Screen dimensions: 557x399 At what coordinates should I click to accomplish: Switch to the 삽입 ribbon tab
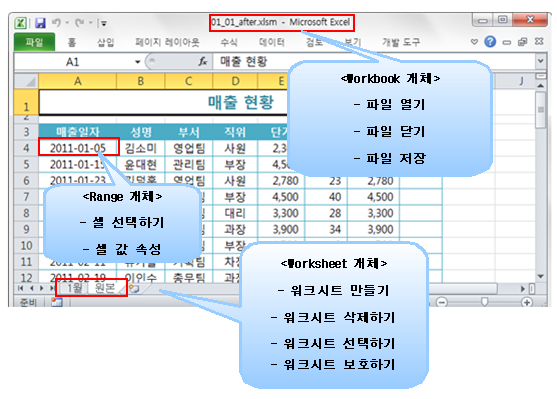point(106,43)
